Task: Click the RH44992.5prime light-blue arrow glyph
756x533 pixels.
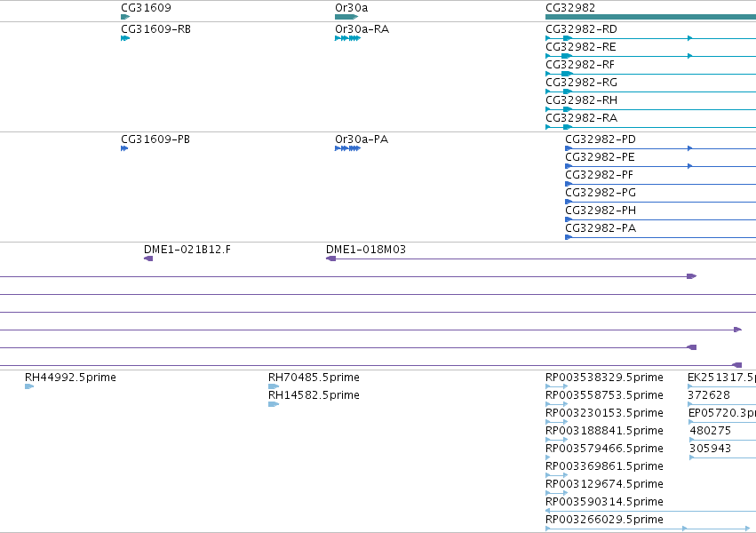Action: [29, 386]
